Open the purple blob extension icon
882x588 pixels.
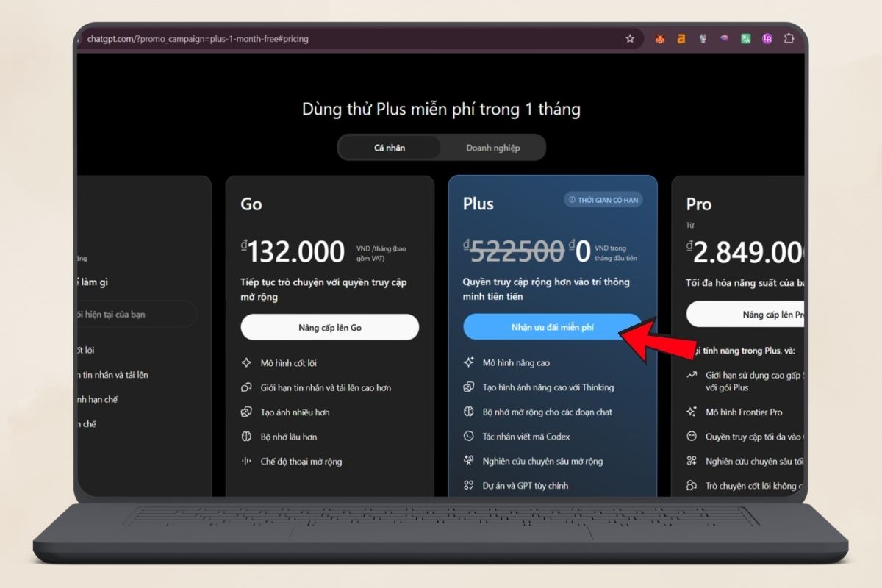pos(724,39)
